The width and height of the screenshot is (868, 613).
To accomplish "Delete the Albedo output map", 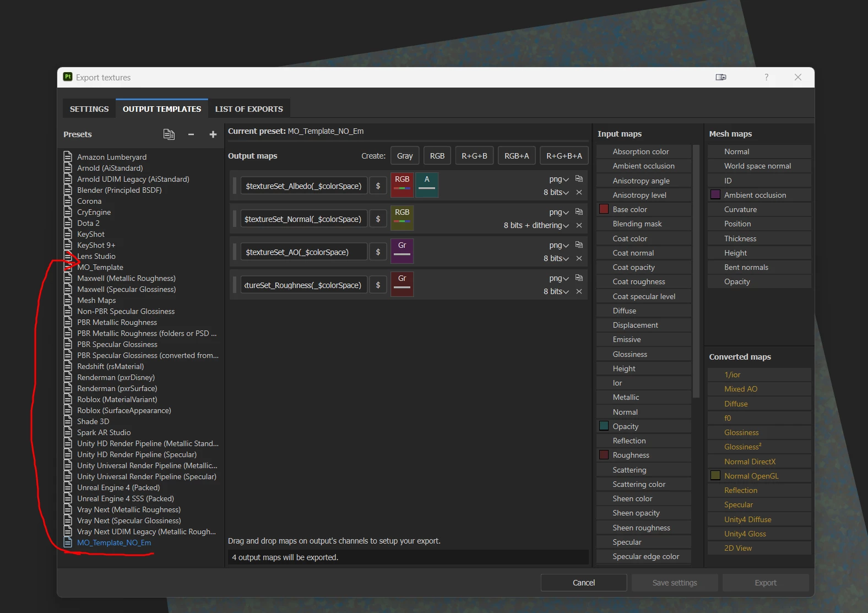I will pos(579,192).
